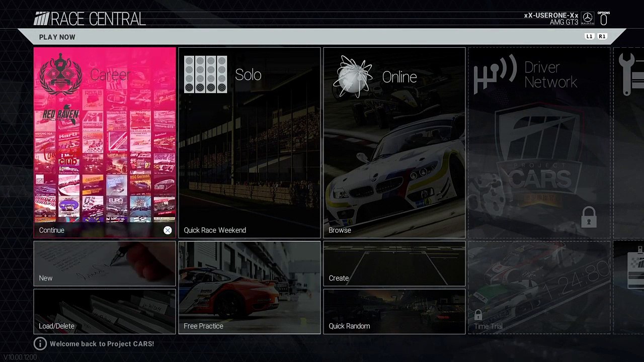The width and height of the screenshot is (644, 362).
Task: Click the Online heading text
Action: tap(399, 77)
